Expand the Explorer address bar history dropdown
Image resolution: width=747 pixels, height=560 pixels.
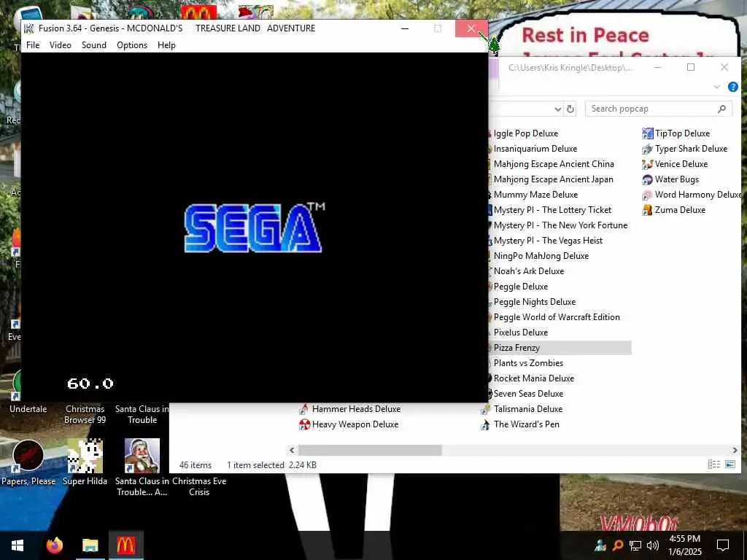point(558,109)
